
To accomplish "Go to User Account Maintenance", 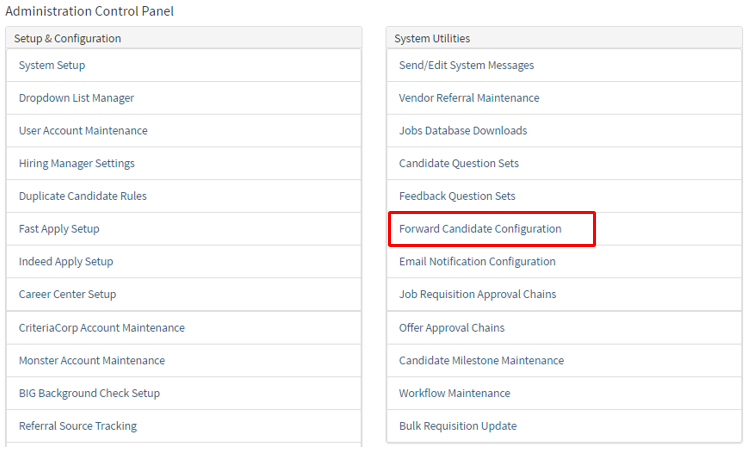I will coord(83,131).
